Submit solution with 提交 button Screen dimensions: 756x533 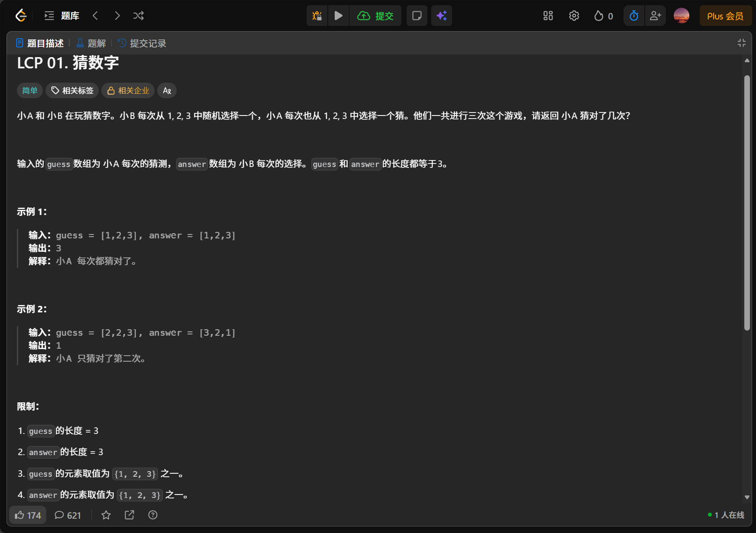[375, 16]
